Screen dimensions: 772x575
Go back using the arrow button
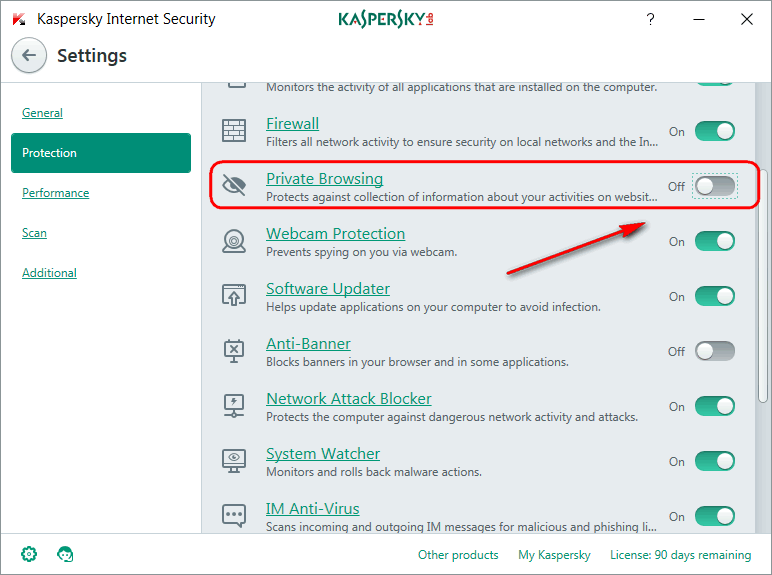[29, 55]
